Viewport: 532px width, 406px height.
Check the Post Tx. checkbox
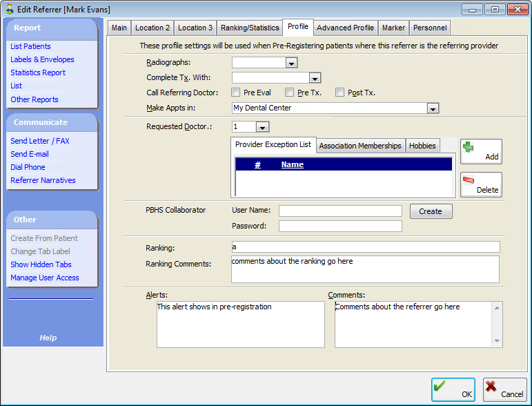[x=340, y=93]
